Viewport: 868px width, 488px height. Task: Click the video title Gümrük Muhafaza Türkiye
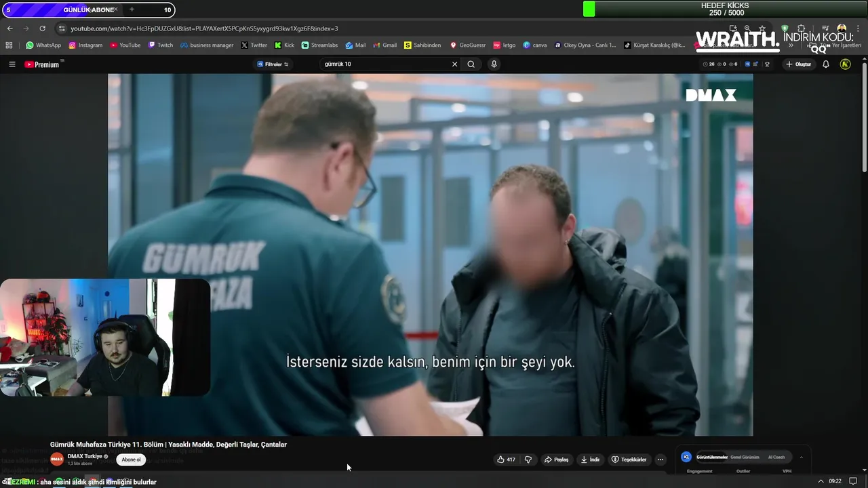tap(168, 445)
